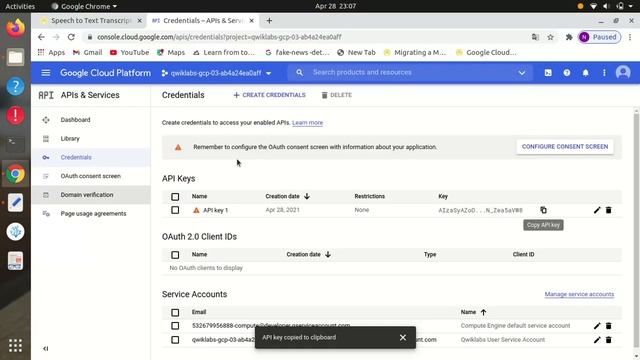Sort OAuth clients by Creation date arrow
640x360 pixels.
point(328,254)
